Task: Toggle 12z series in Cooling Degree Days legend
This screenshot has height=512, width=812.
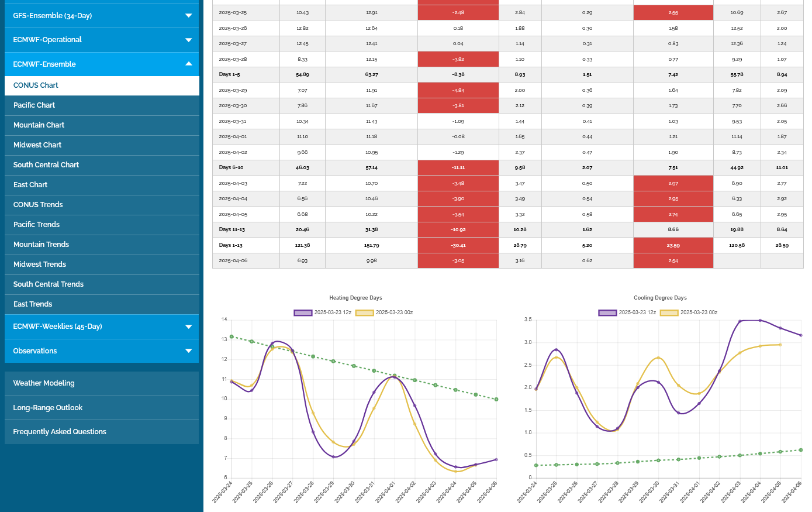Action: coord(627,312)
